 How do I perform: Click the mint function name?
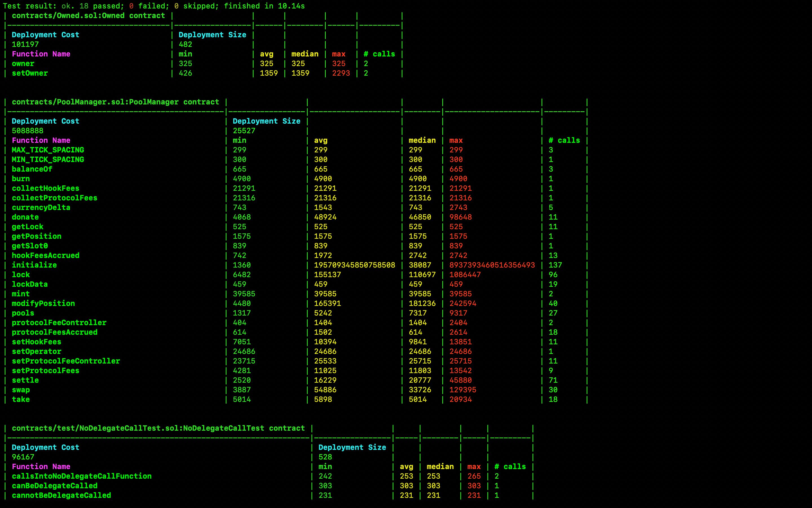coord(21,294)
